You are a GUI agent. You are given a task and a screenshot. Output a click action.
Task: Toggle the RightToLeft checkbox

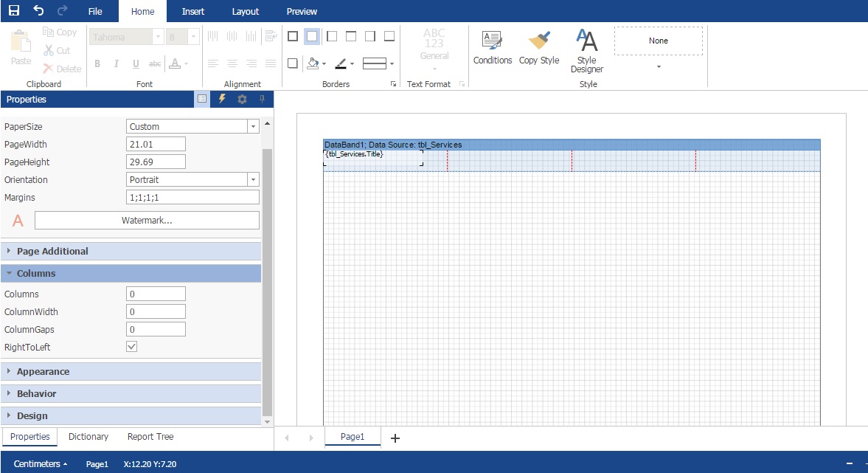132,347
